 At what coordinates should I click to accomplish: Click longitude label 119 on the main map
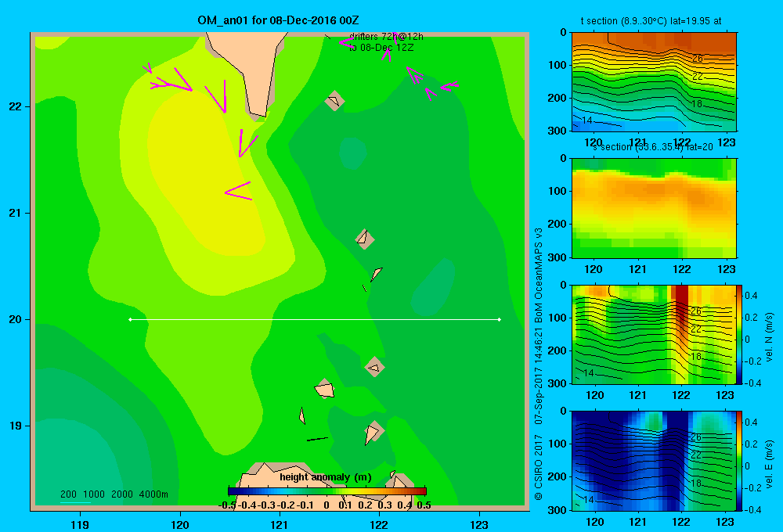coord(80,524)
